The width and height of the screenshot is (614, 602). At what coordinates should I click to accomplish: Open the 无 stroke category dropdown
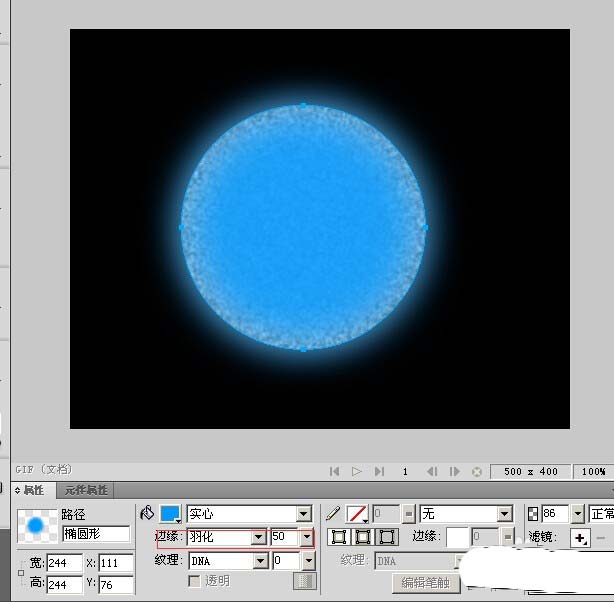tap(466, 513)
